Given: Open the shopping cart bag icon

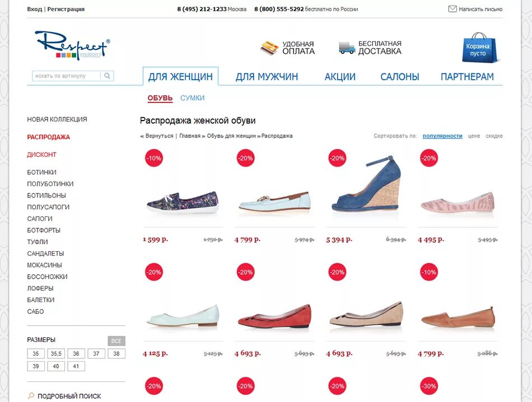Looking at the screenshot, I should click(x=480, y=48).
